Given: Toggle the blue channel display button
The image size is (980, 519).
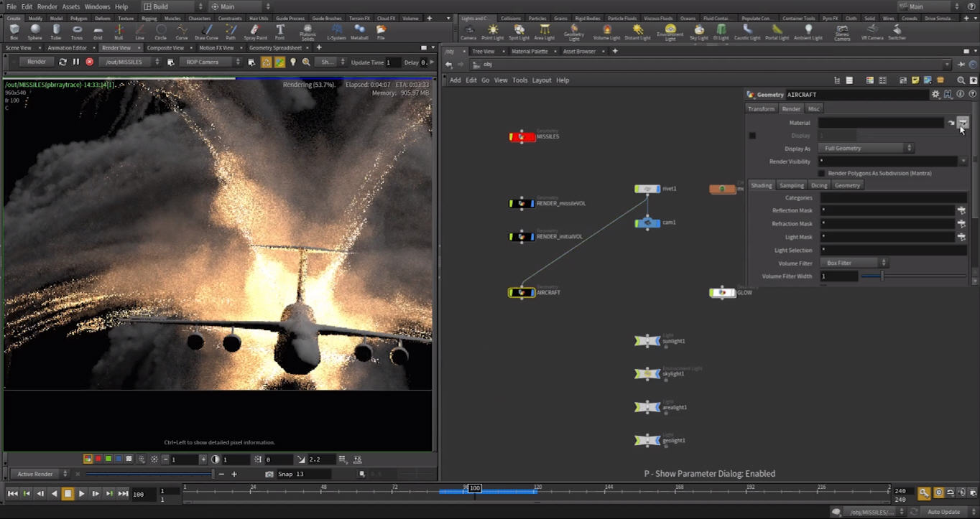Looking at the screenshot, I should click(x=119, y=459).
